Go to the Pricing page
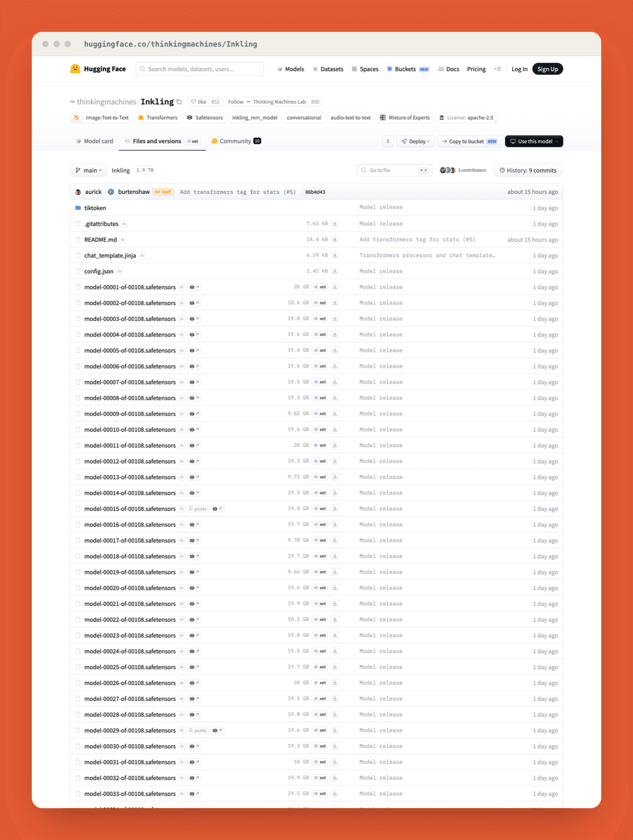The width and height of the screenshot is (633, 840). coord(476,69)
